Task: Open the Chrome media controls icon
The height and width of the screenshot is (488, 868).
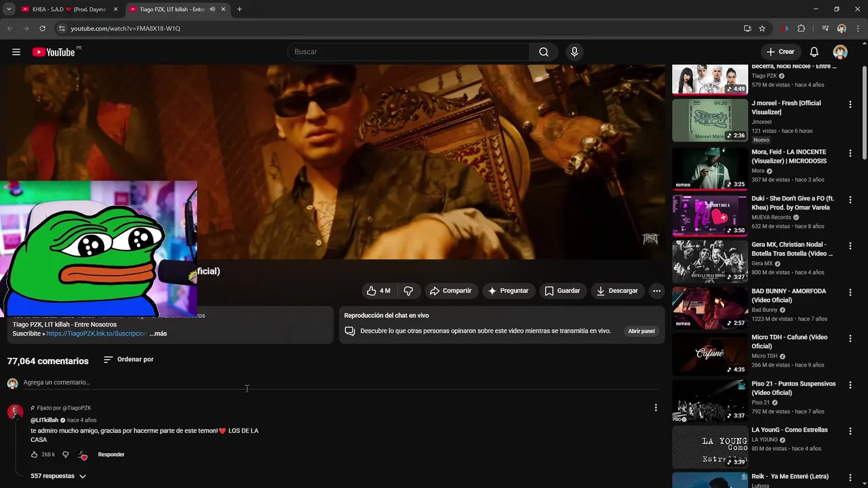Action: 825,28
